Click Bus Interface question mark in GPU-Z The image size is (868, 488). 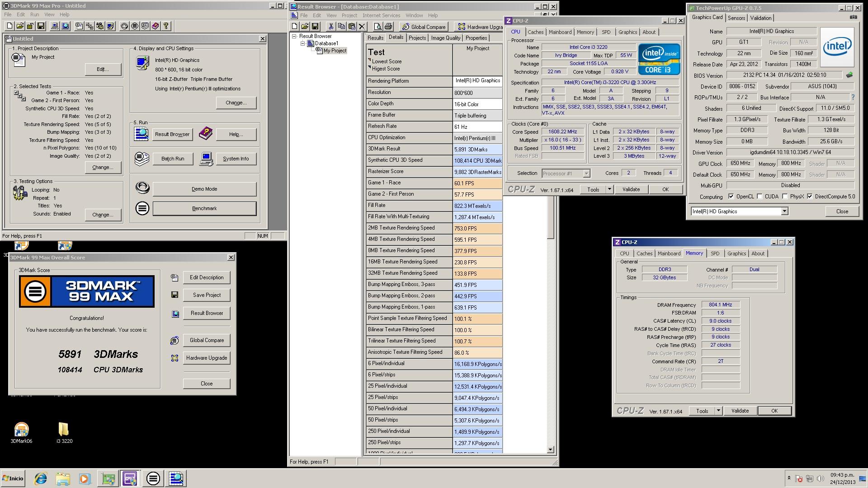pos(853,97)
